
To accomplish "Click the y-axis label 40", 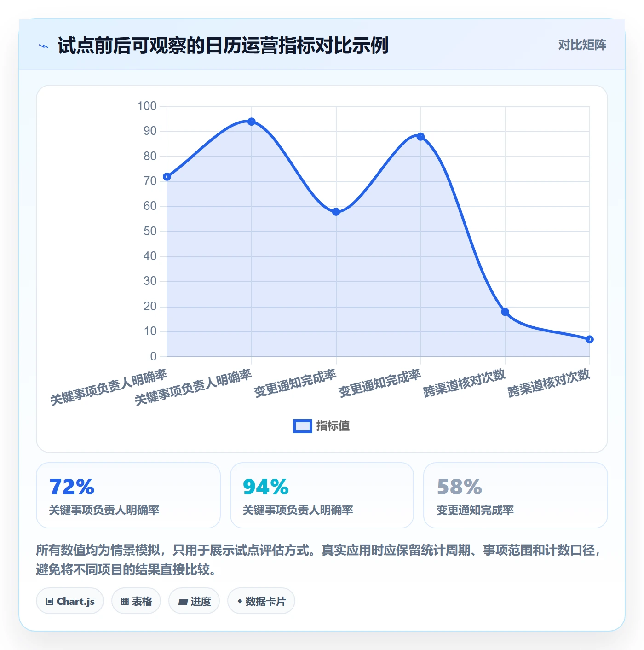I will (x=150, y=256).
